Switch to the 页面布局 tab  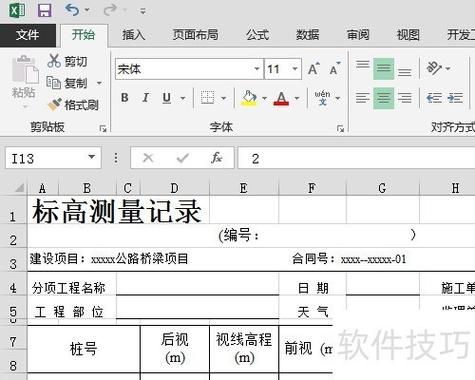point(195,35)
